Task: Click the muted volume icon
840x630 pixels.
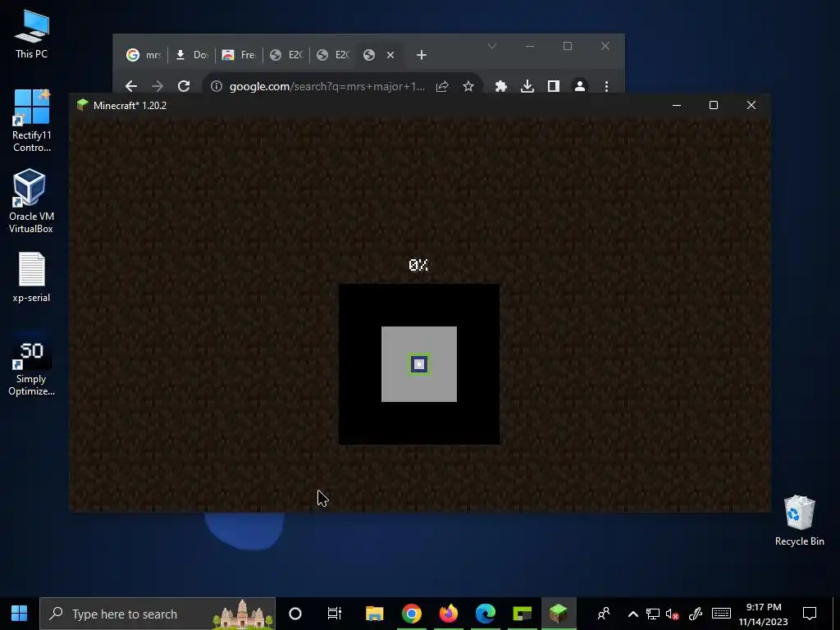Action: pyautogui.click(x=673, y=614)
